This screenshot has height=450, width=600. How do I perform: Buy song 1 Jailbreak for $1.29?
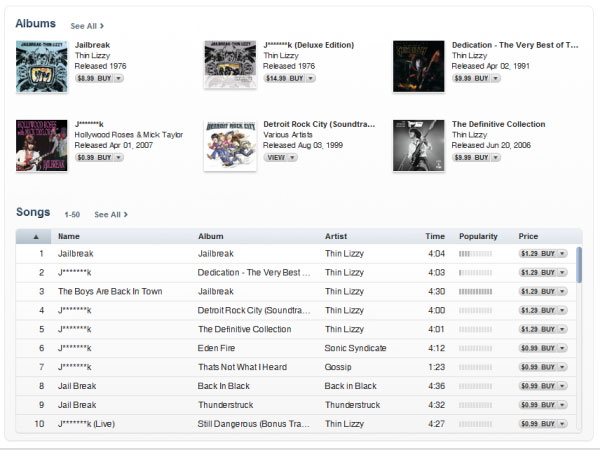538,254
